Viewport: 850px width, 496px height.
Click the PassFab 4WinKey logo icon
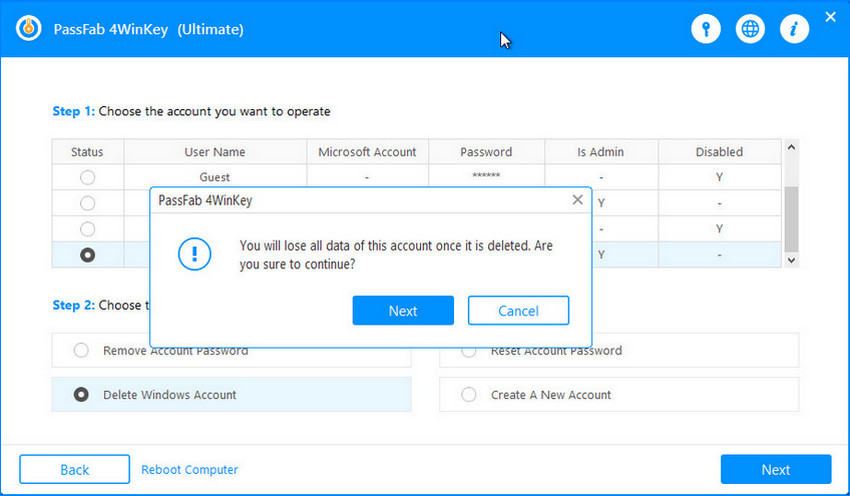tap(29, 28)
